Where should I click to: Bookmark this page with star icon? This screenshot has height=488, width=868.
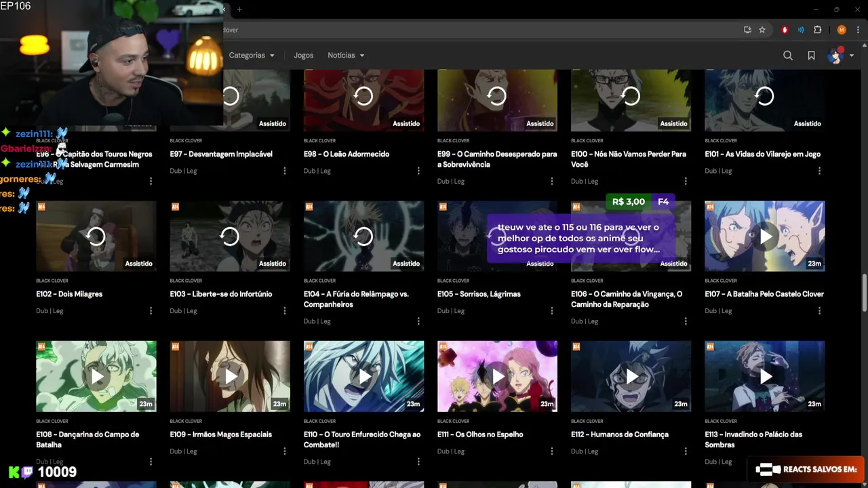coord(762,30)
